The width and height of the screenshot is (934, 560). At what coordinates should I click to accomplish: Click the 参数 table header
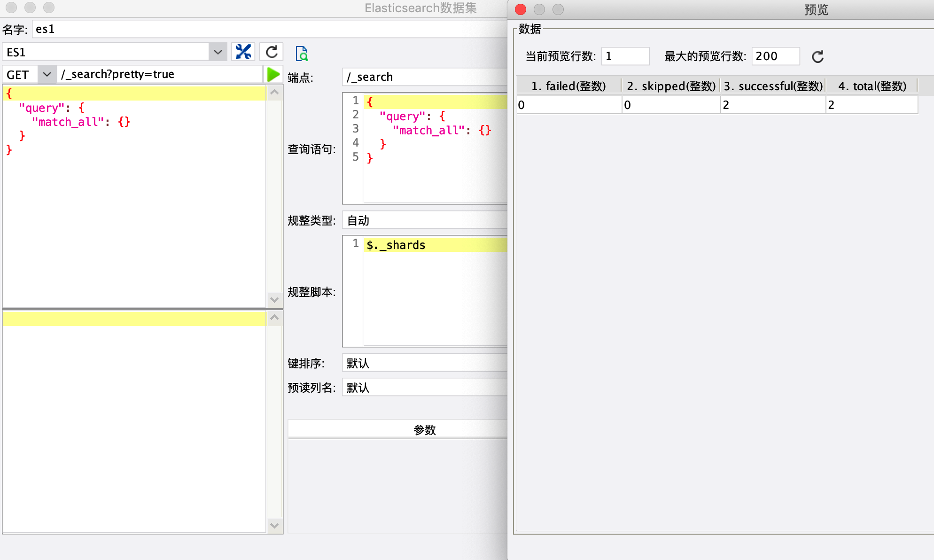tap(424, 429)
